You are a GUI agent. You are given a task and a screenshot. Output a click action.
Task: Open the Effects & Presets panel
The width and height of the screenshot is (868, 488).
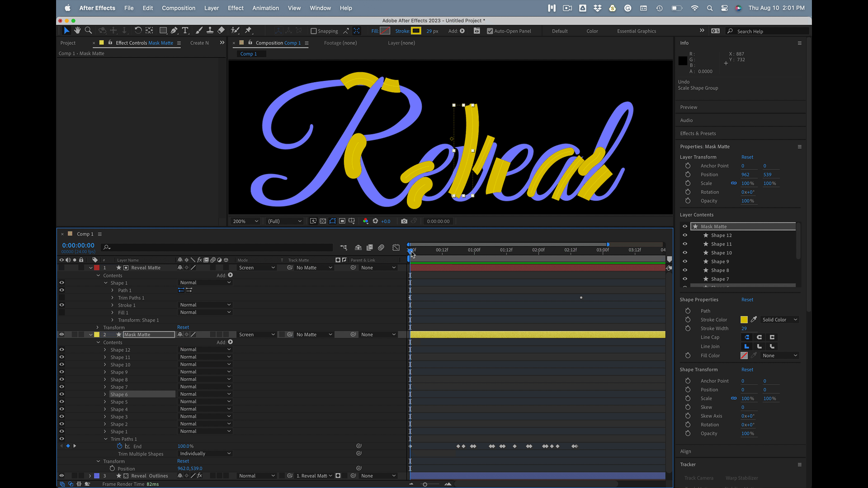[698, 133]
